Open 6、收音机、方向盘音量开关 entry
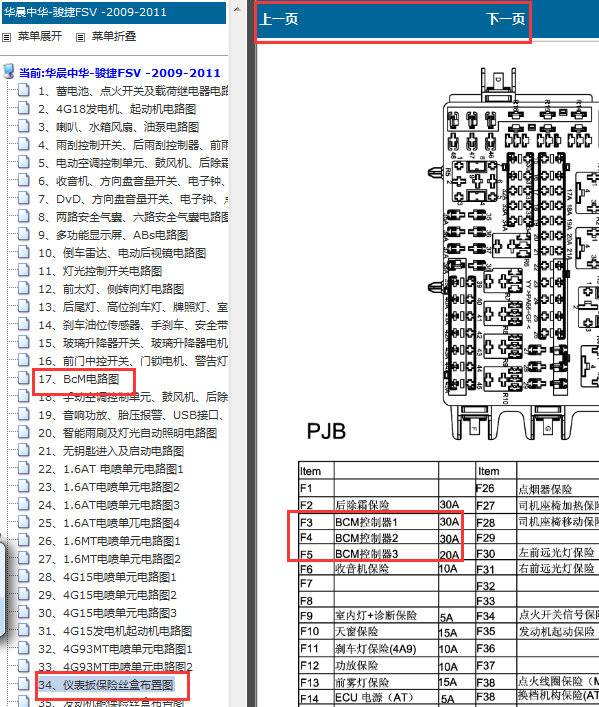 132,181
